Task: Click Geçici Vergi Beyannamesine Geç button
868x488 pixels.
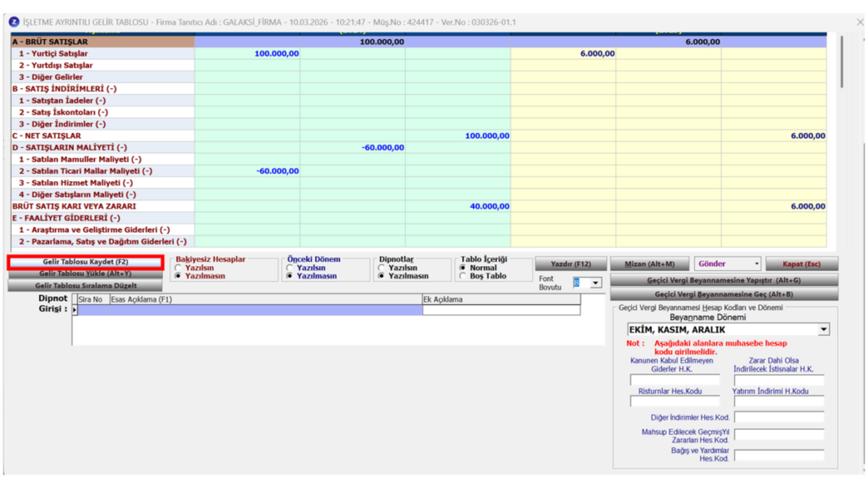Action: [x=724, y=294]
